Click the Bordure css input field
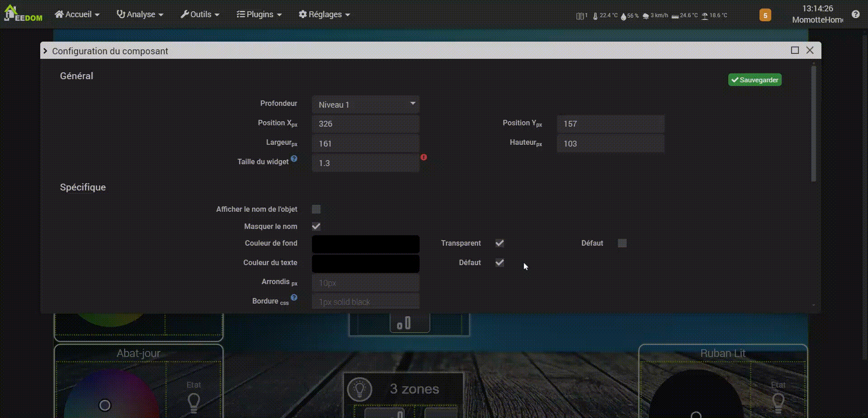The width and height of the screenshot is (868, 418). pos(365,301)
